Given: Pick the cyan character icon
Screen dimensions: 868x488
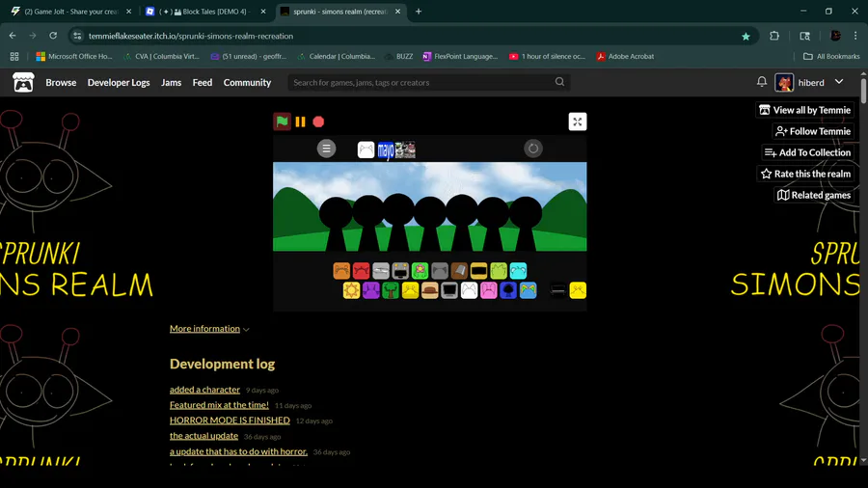Looking at the screenshot, I should (x=518, y=271).
